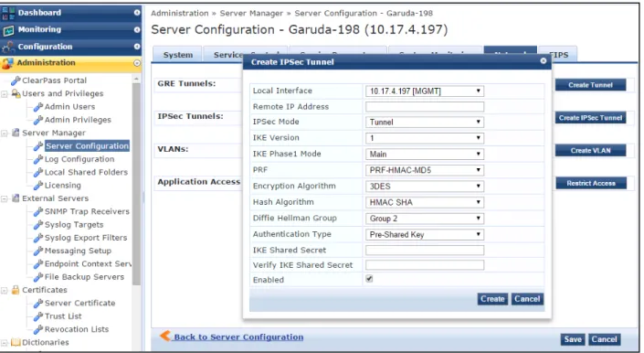Click Cancel button in IPSec dialog
This screenshot has width=644, height=353.
(527, 299)
